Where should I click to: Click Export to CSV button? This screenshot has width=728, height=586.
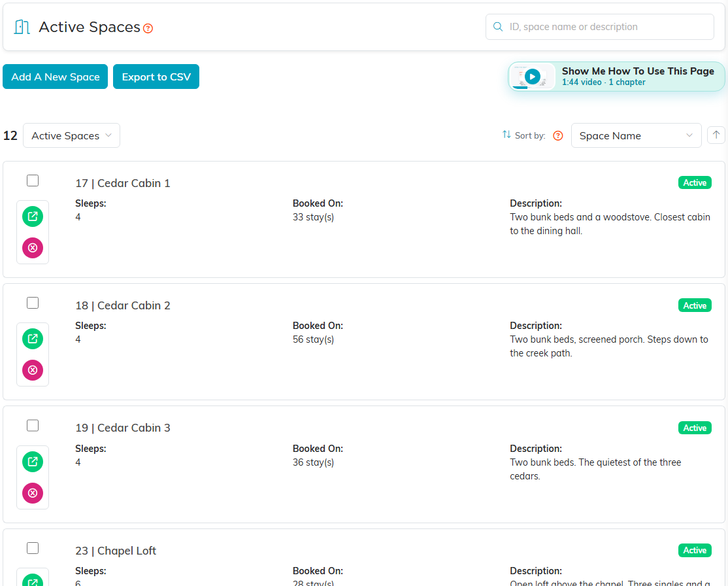(156, 77)
